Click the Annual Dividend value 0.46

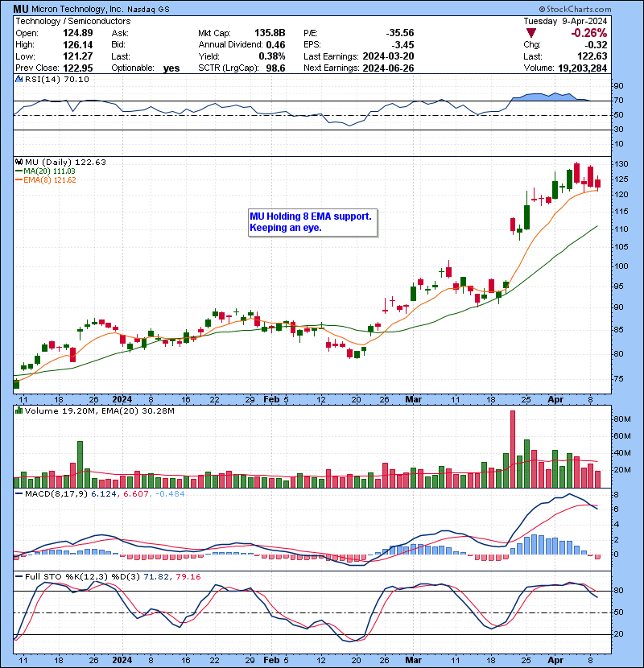click(x=275, y=45)
